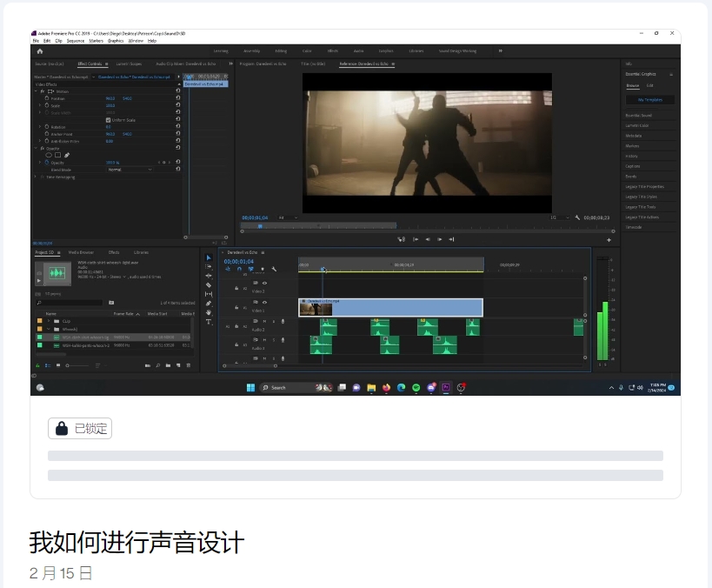The height and width of the screenshot is (588, 712).
Task: Click the Find magnifier in the Project panel footer
Action: coord(158,365)
